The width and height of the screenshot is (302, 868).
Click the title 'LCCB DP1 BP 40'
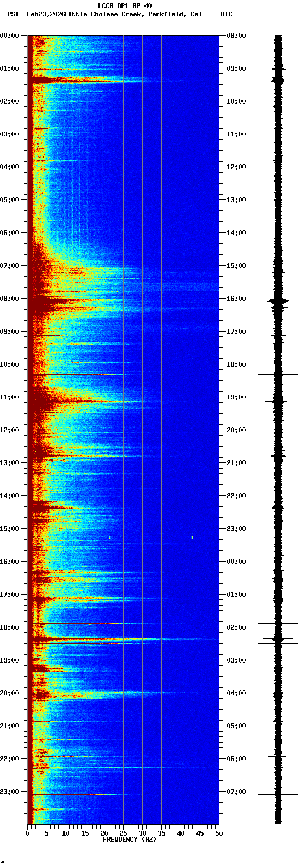coord(125,6)
